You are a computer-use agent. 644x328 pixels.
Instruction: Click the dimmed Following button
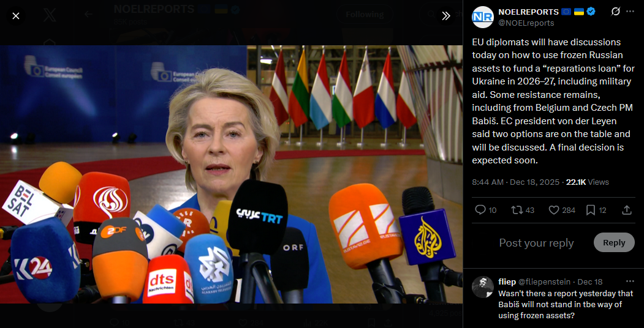point(365,14)
